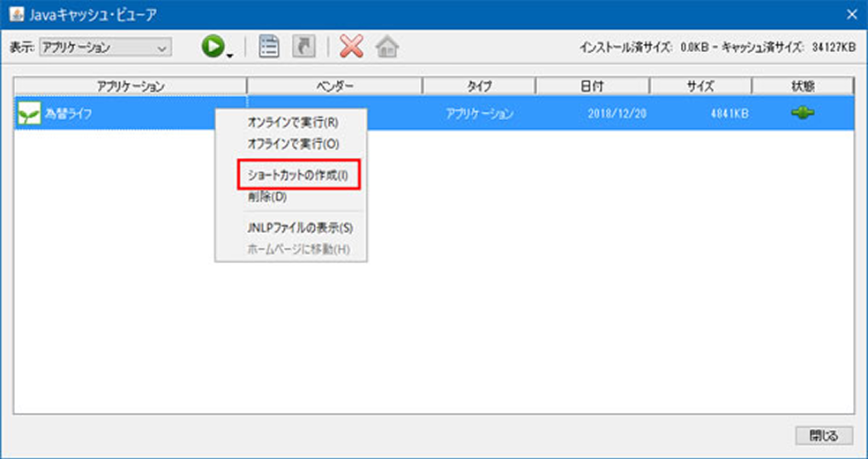Image resolution: width=868 pixels, height=459 pixels.
Task: Click the show JNLP file toolbar icon
Action: tap(269, 47)
